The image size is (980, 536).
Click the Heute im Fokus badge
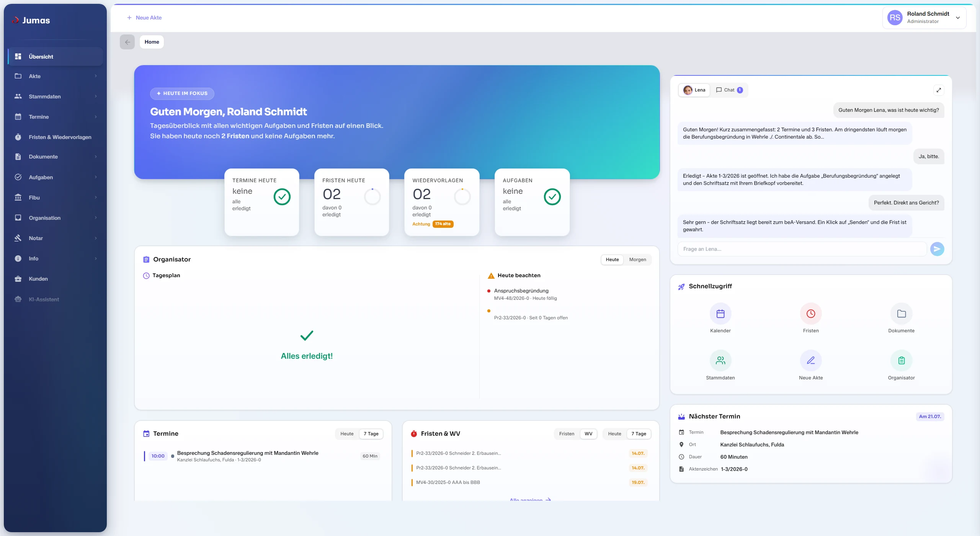182,93
